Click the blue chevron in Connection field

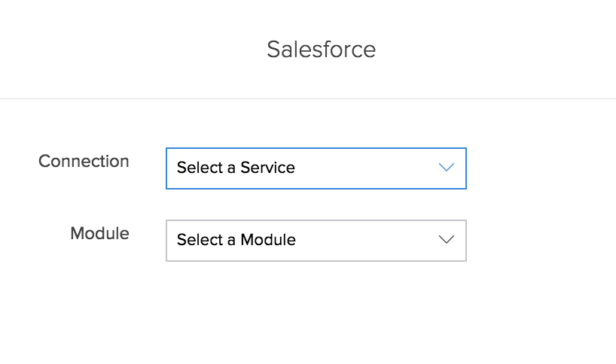click(447, 168)
